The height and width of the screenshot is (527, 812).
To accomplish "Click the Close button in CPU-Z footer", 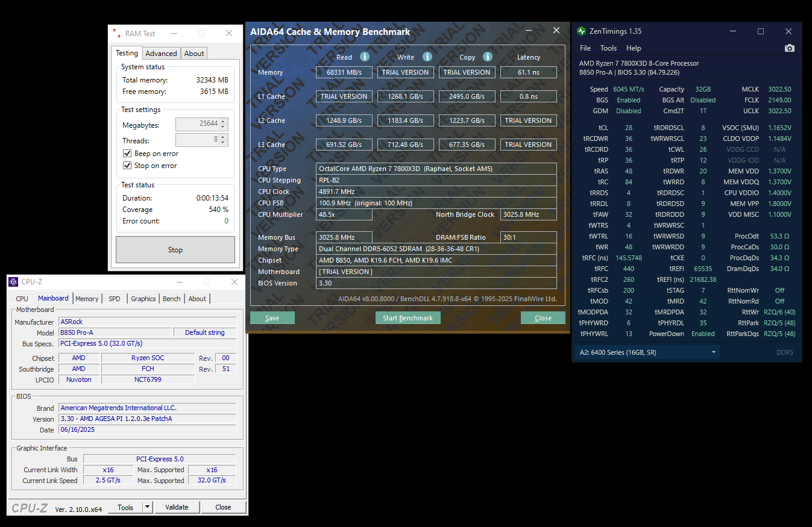I will (224, 507).
